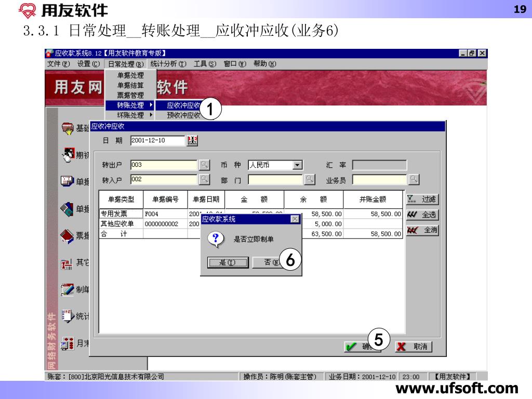Click the question mark dialog icon
The image size is (532, 399).
tap(216, 239)
